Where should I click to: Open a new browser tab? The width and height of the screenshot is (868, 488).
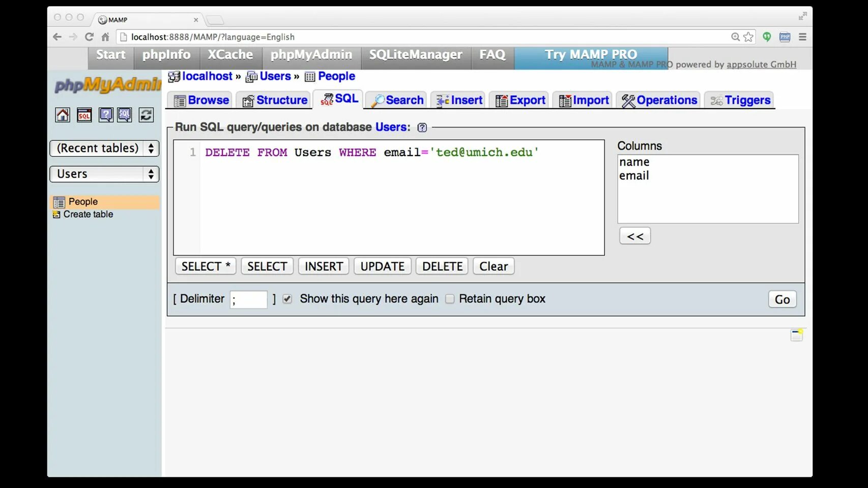(x=215, y=20)
